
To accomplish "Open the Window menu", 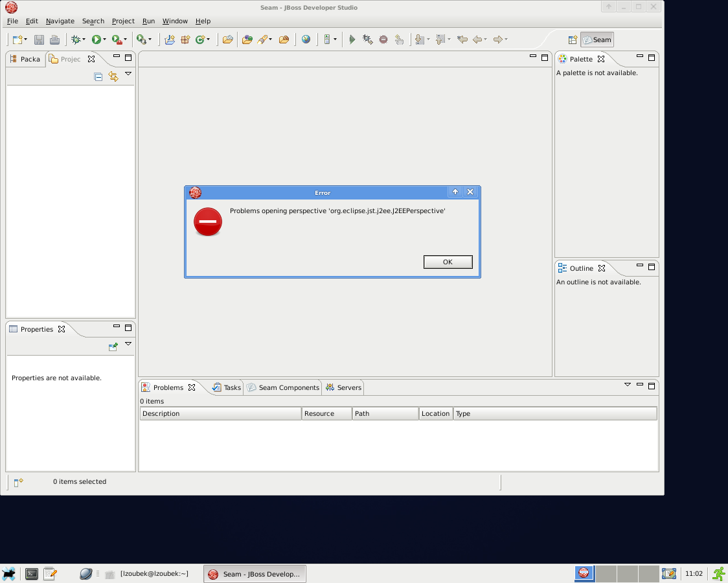I will coord(175,21).
